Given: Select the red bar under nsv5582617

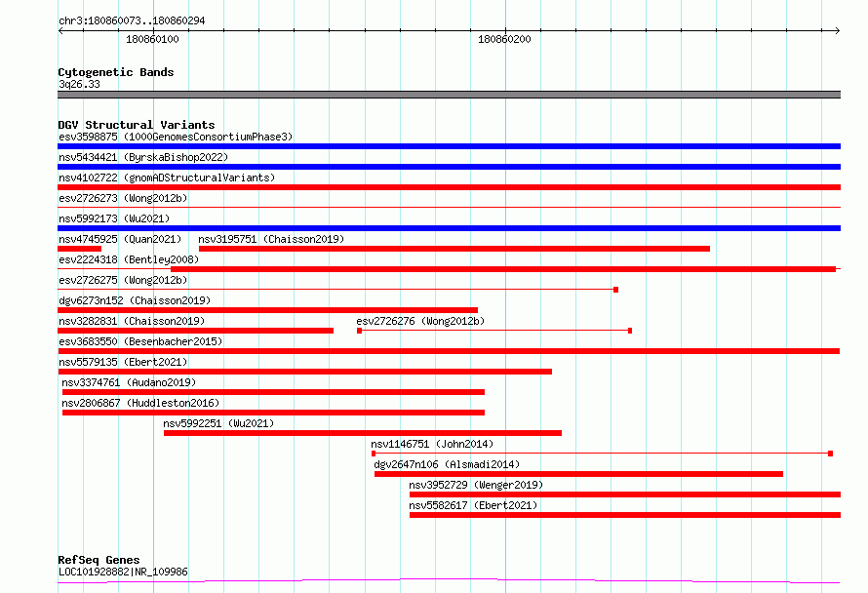Looking at the screenshot, I should click(625, 515).
